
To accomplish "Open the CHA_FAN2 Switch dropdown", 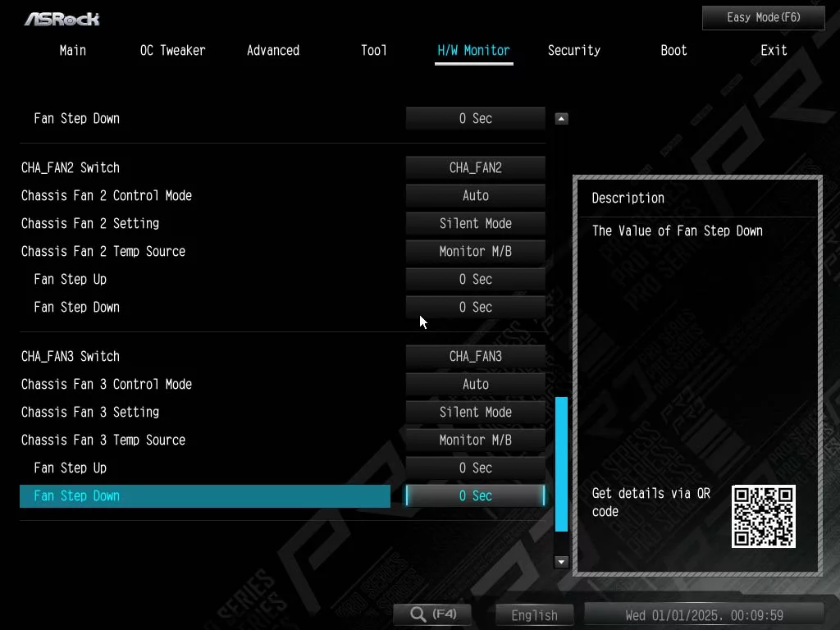I will pyautogui.click(x=475, y=168).
